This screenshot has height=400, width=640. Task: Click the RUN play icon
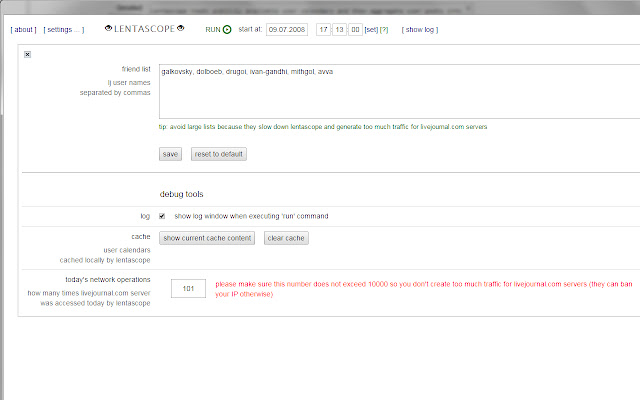click(227, 29)
